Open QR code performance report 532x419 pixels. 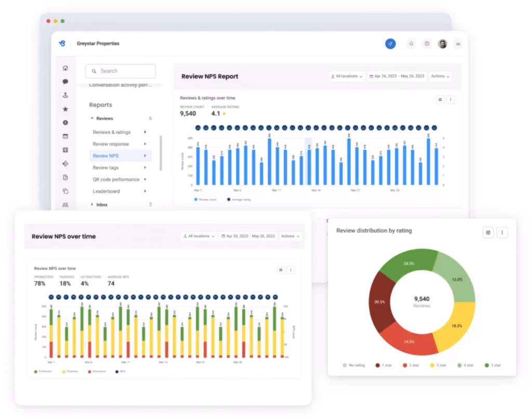116,179
